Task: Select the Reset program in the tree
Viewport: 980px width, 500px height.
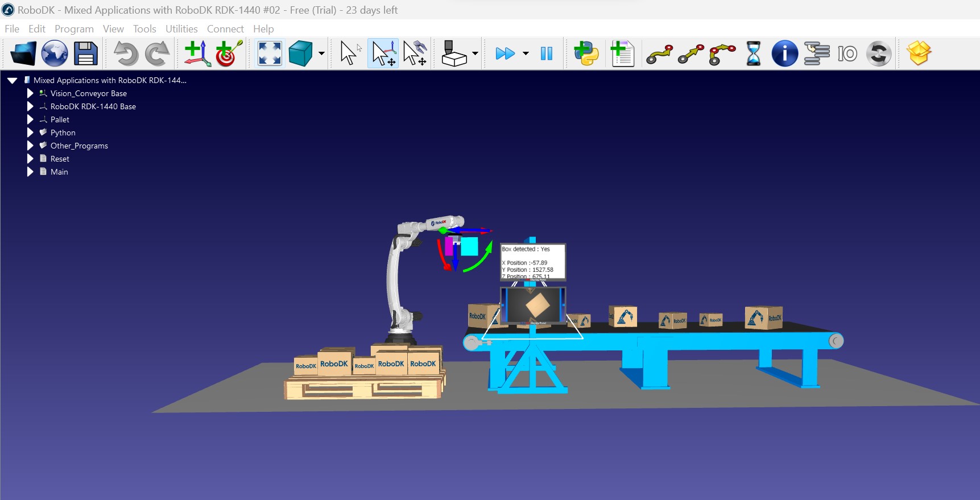Action: [60, 159]
